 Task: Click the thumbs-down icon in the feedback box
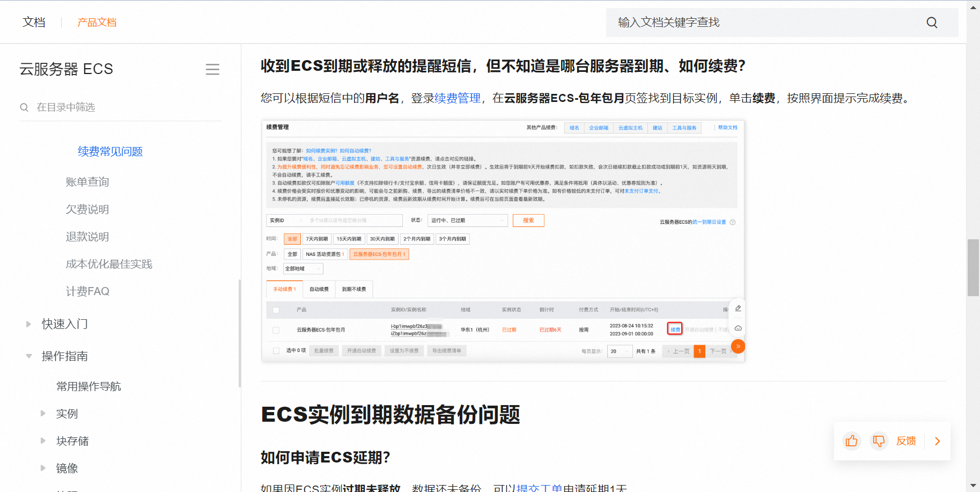point(879,441)
